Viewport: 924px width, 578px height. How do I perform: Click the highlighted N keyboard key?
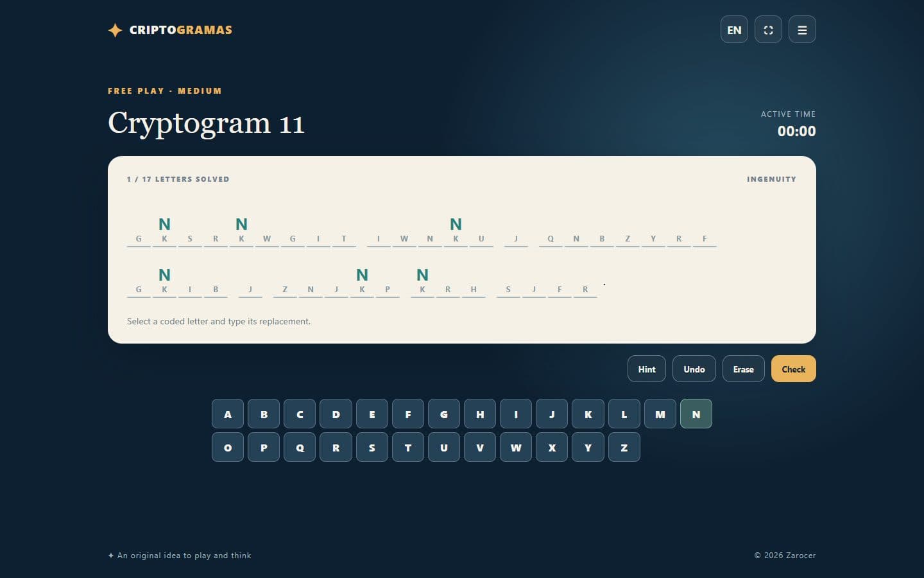pos(696,414)
